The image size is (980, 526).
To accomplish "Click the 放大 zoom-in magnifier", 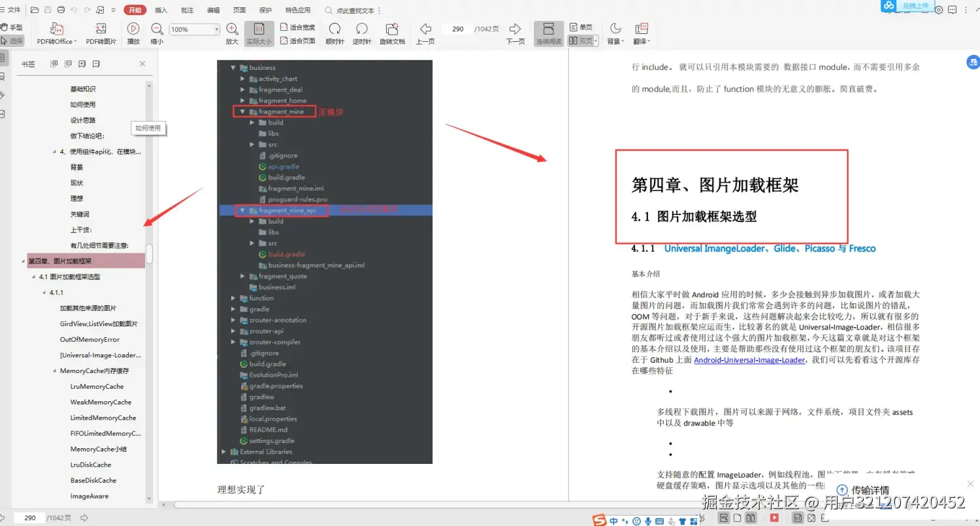I will [232, 29].
